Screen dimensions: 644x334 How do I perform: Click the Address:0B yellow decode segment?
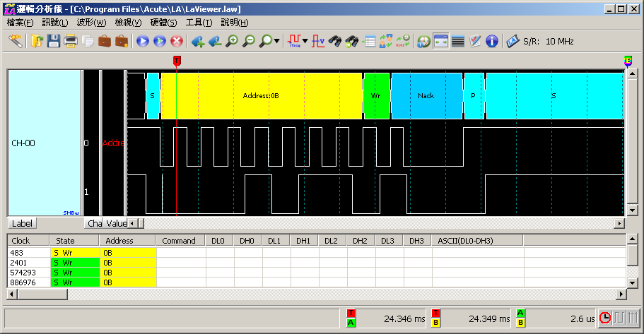coord(262,96)
